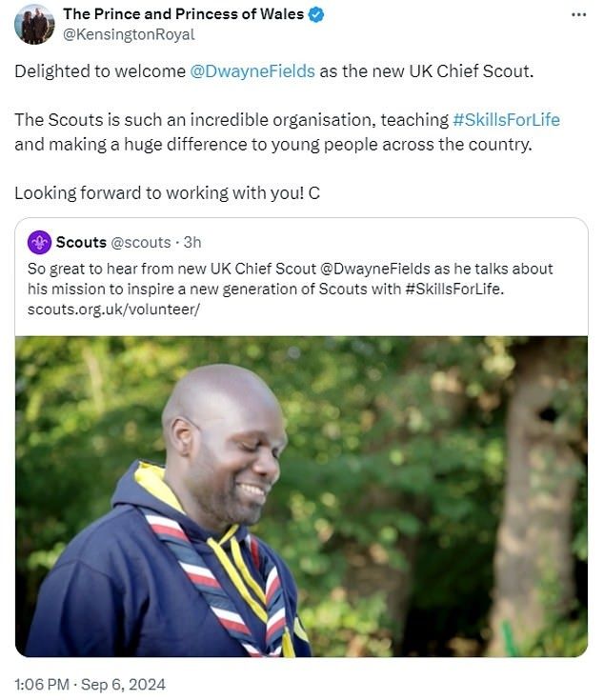Click the 'Looking forward to working with you' line
The width and height of the screenshot is (604, 700).
[167, 192]
